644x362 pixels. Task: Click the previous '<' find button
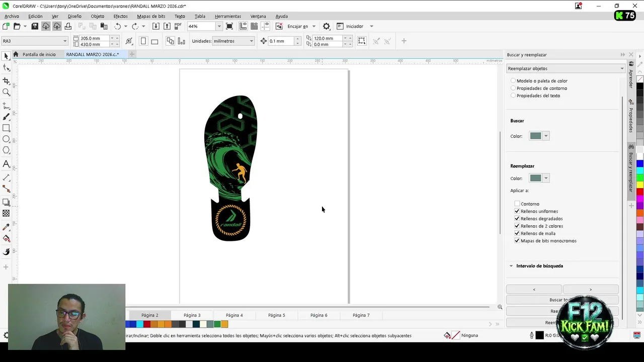point(534,290)
